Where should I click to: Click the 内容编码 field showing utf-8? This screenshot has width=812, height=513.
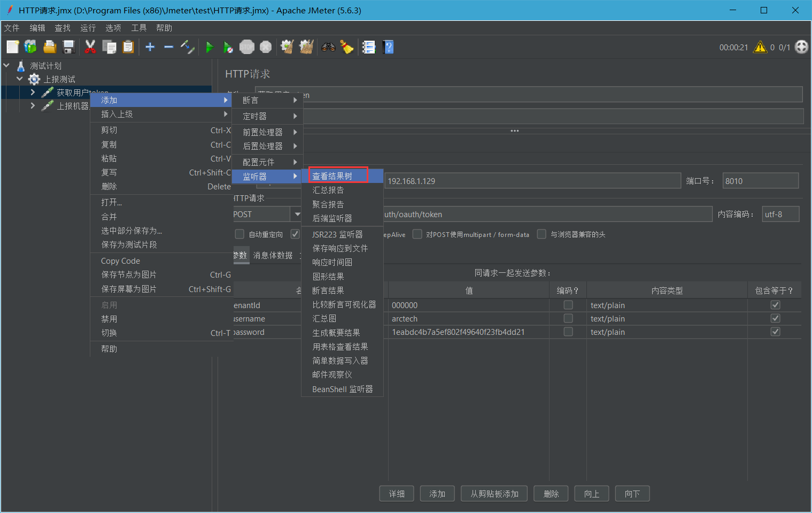780,214
